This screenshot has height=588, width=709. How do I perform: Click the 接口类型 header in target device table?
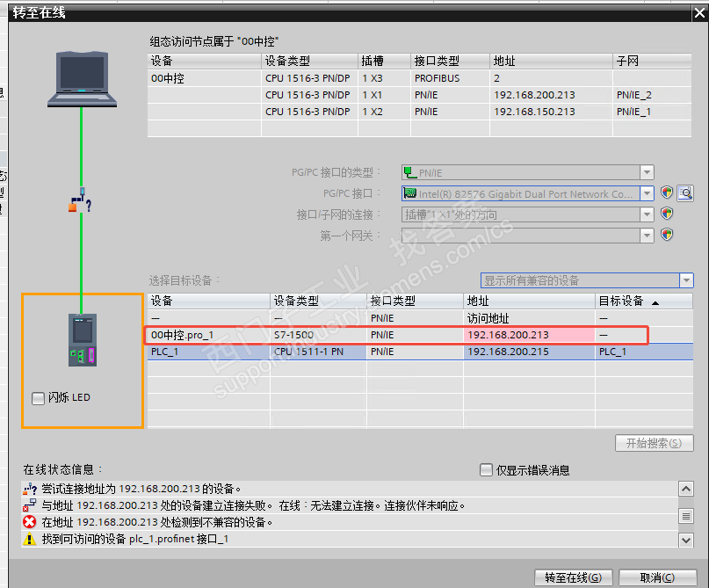click(x=415, y=301)
